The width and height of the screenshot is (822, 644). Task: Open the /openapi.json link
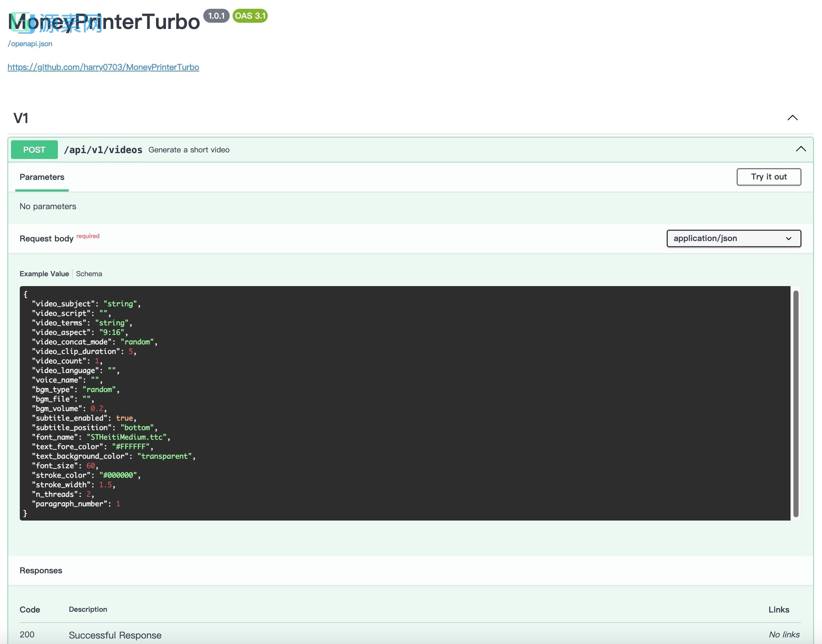[x=30, y=44]
